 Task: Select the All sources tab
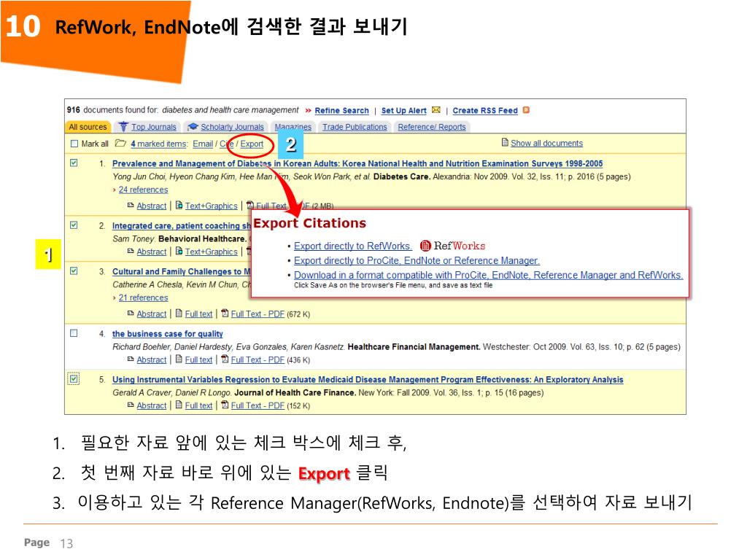88,127
